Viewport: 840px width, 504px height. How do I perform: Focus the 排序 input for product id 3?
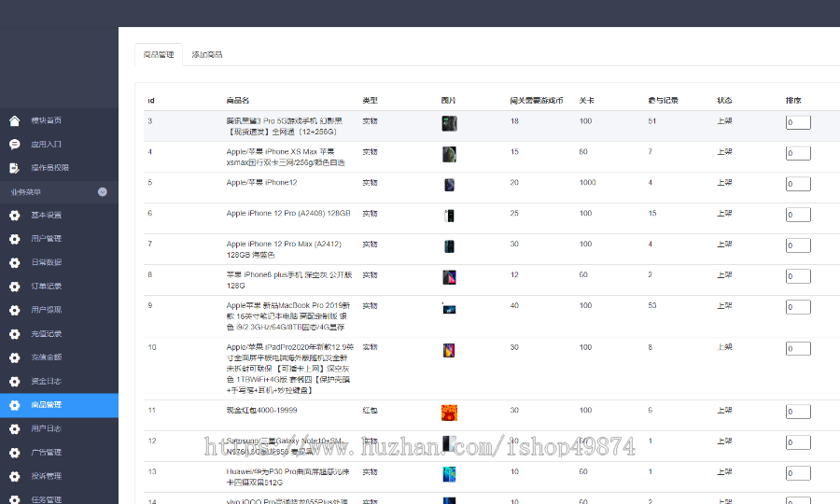pyautogui.click(x=798, y=122)
